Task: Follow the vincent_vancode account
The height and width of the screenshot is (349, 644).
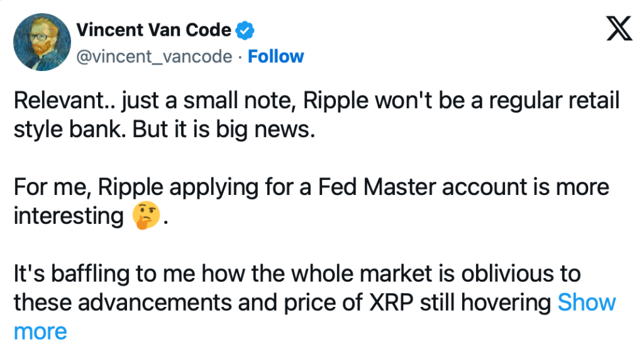Action: (x=275, y=57)
